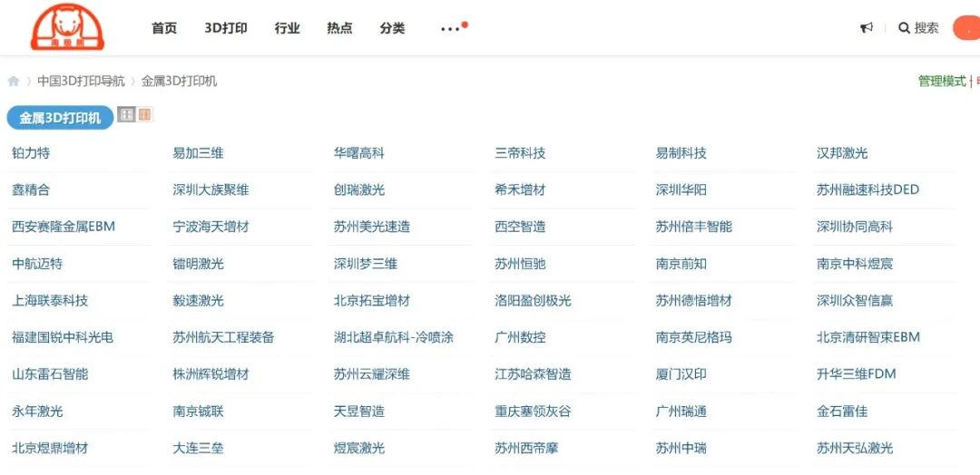The image size is (980, 475).
Task: Open the 华曙高科 company link
Action: (358, 153)
